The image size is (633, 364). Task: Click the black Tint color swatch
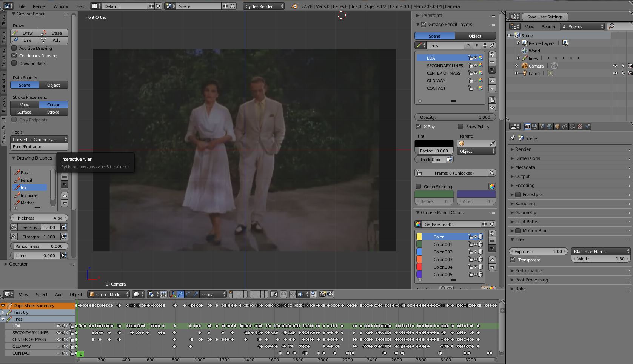(434, 143)
